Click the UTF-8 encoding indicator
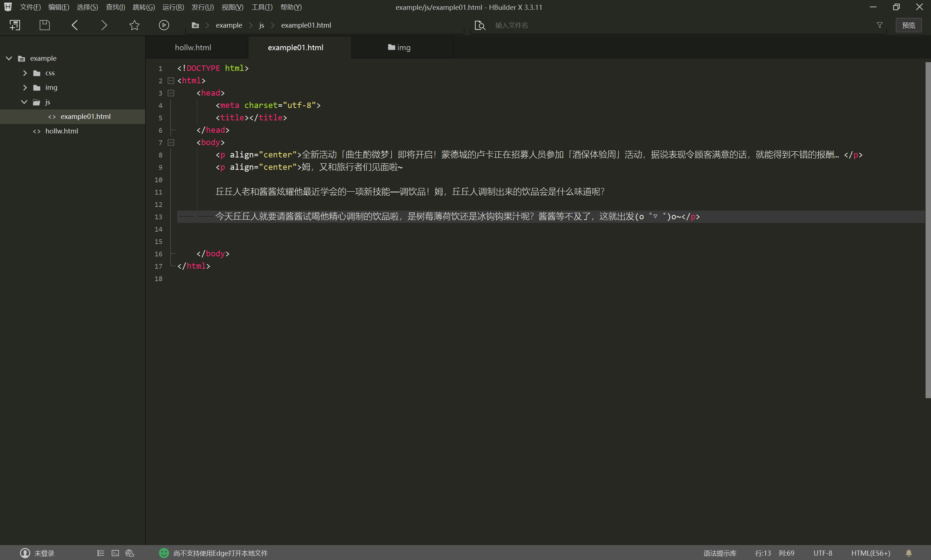931x560 pixels. coord(823,553)
